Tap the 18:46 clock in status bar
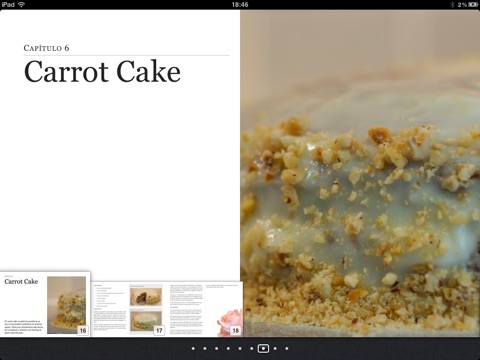Viewport: 480px width, 360px height. pyautogui.click(x=240, y=4)
